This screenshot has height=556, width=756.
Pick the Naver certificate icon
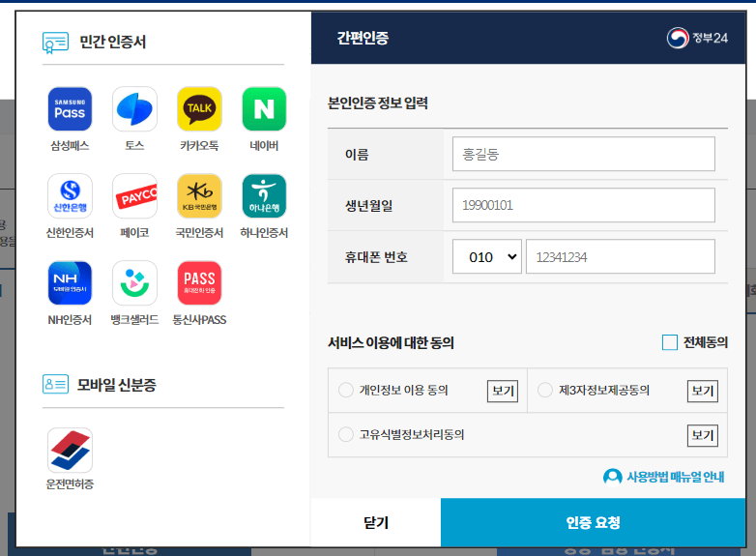[264, 108]
